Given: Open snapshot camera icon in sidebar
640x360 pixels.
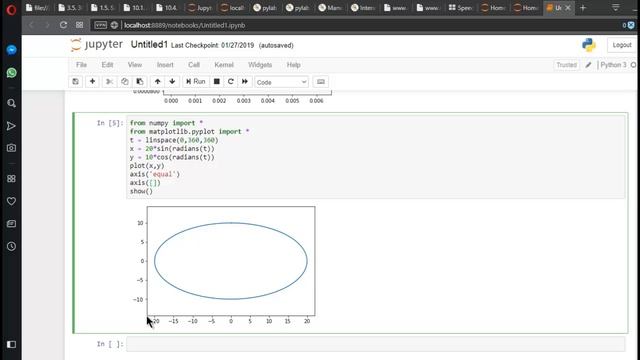Looking at the screenshot, I should 11,148.
